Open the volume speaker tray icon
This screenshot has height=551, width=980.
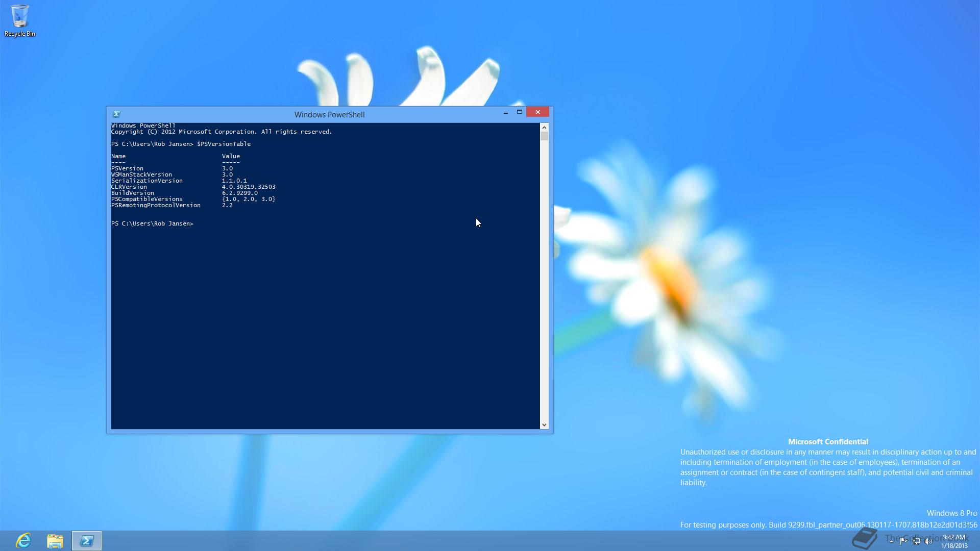coord(928,541)
